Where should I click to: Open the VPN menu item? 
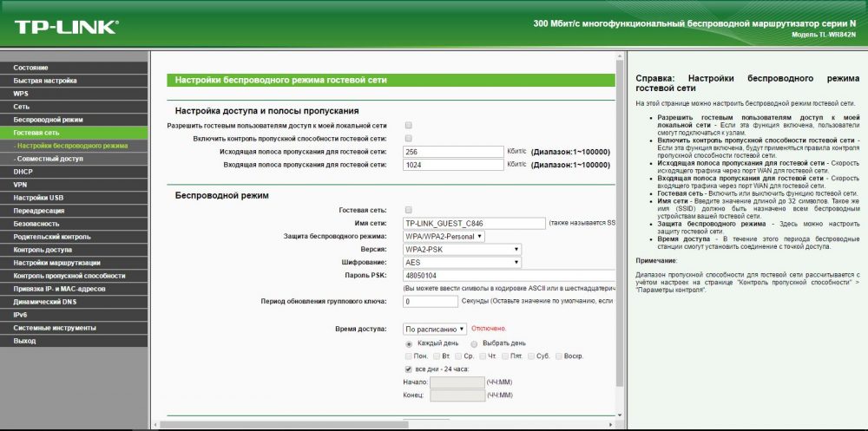[74, 185]
